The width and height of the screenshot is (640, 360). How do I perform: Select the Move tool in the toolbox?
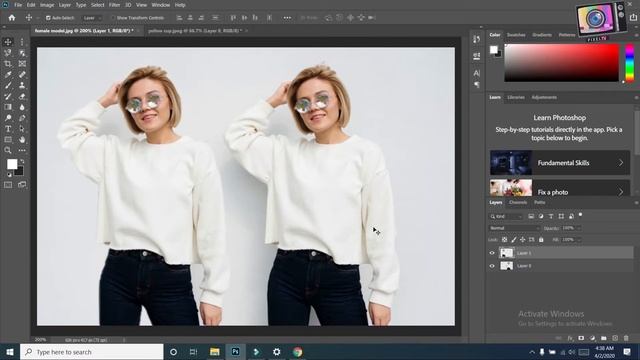(x=8, y=42)
